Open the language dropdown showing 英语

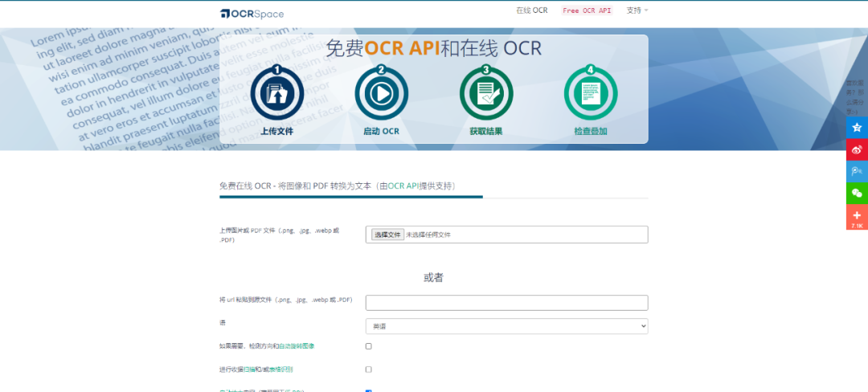[x=506, y=326]
